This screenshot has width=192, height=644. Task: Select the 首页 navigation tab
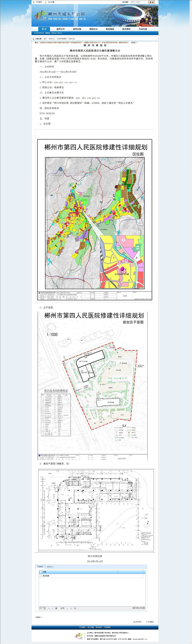click(44, 29)
